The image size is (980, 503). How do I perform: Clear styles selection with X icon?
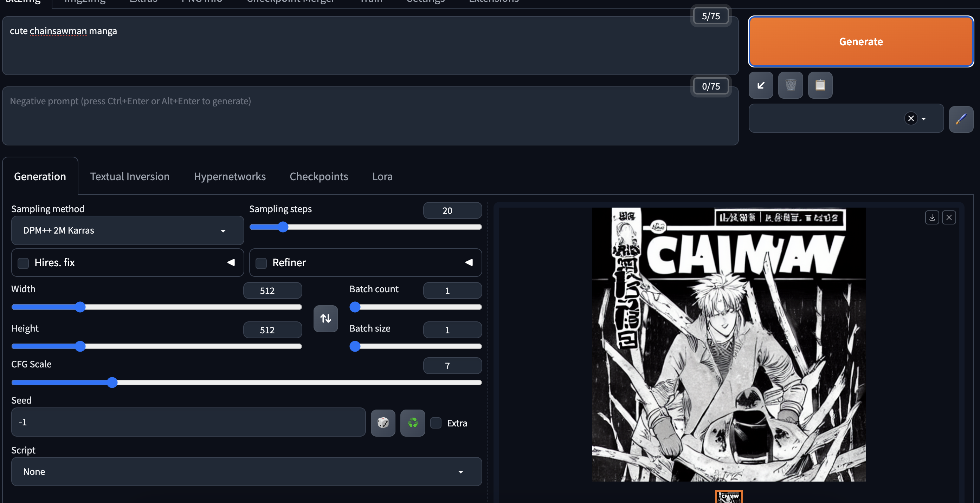click(x=911, y=119)
